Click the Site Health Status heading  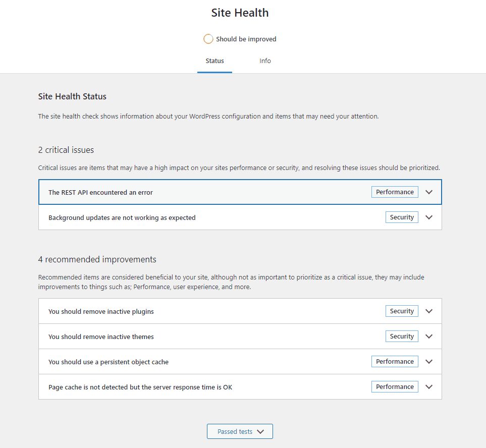pos(72,96)
